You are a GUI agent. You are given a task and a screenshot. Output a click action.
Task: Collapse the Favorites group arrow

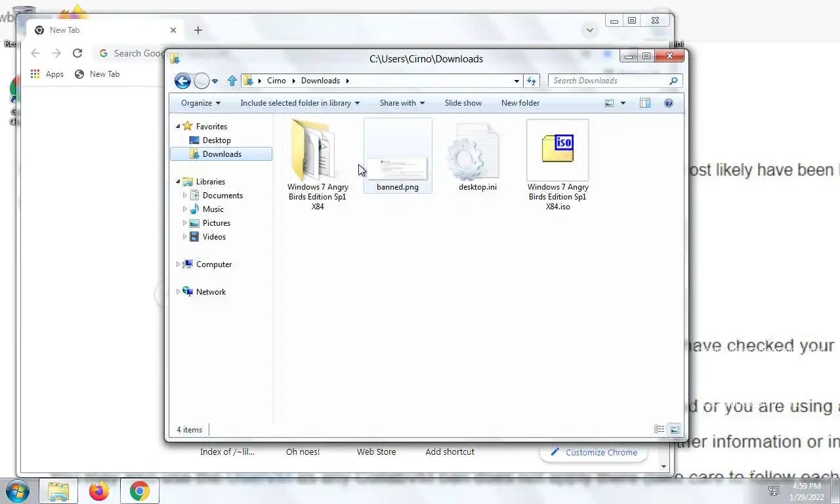177,126
